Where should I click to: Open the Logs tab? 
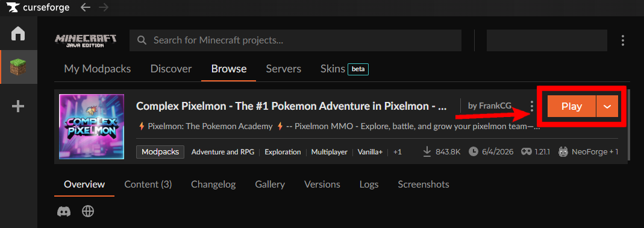pos(369,185)
